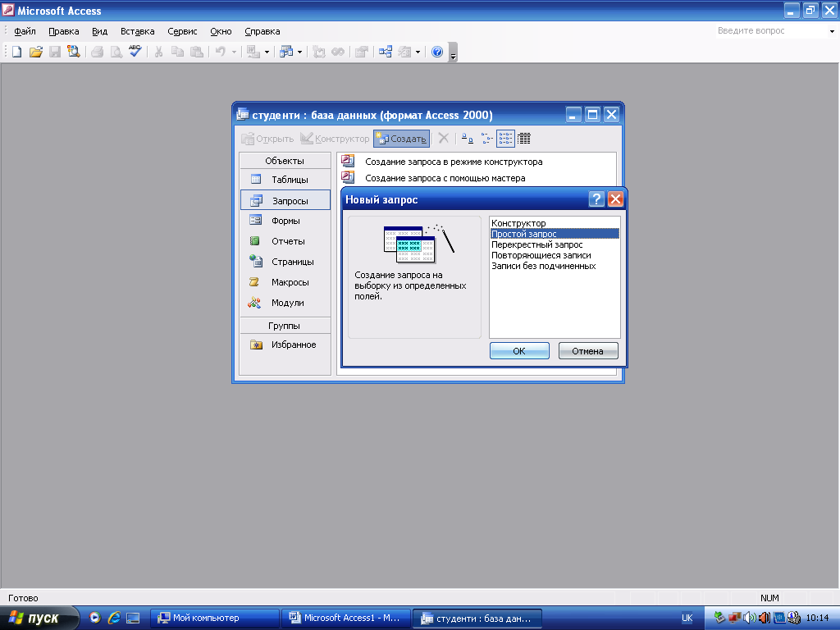840x630 pixels.
Task: Open the Вставка menu
Action: click(137, 31)
